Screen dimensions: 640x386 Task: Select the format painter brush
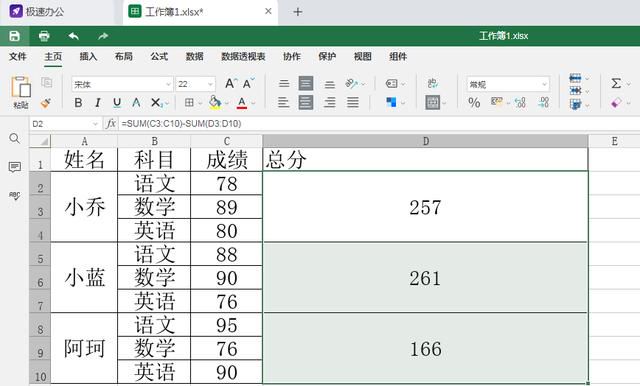click(x=46, y=102)
